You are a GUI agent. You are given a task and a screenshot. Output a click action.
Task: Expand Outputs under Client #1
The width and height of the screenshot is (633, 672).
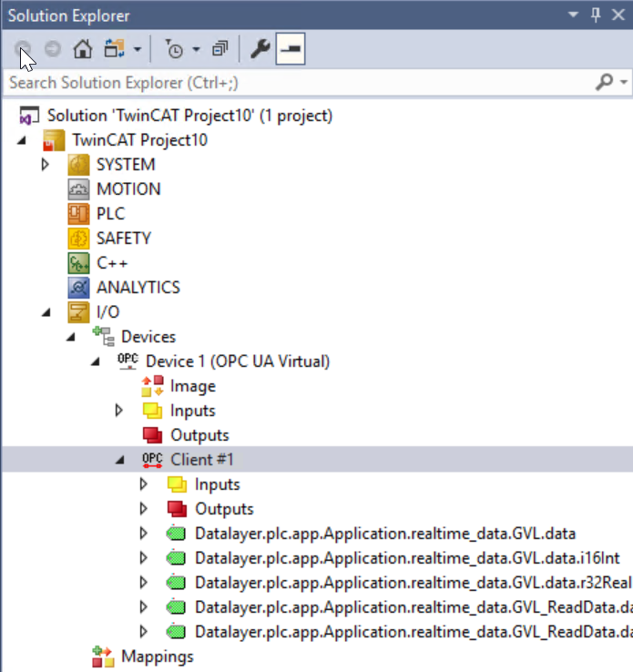point(143,509)
